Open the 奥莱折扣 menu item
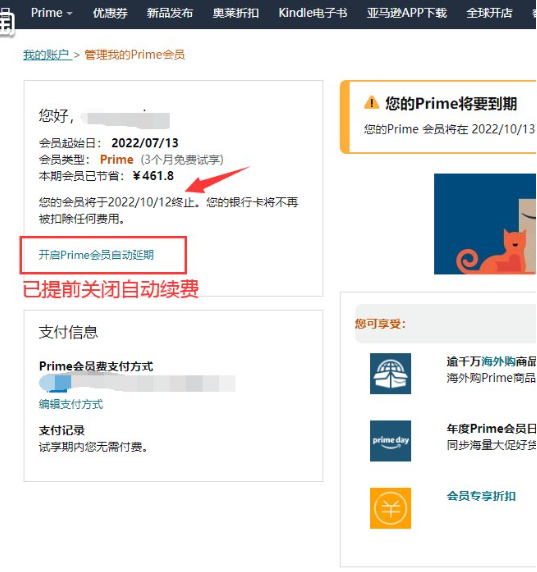537x572 pixels. [x=236, y=13]
